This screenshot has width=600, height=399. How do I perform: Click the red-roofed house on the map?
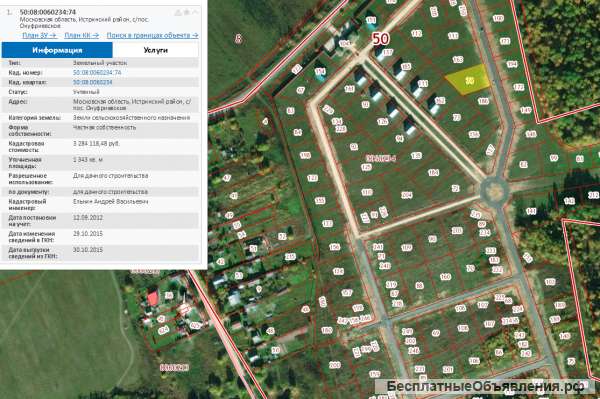(x=153, y=298)
